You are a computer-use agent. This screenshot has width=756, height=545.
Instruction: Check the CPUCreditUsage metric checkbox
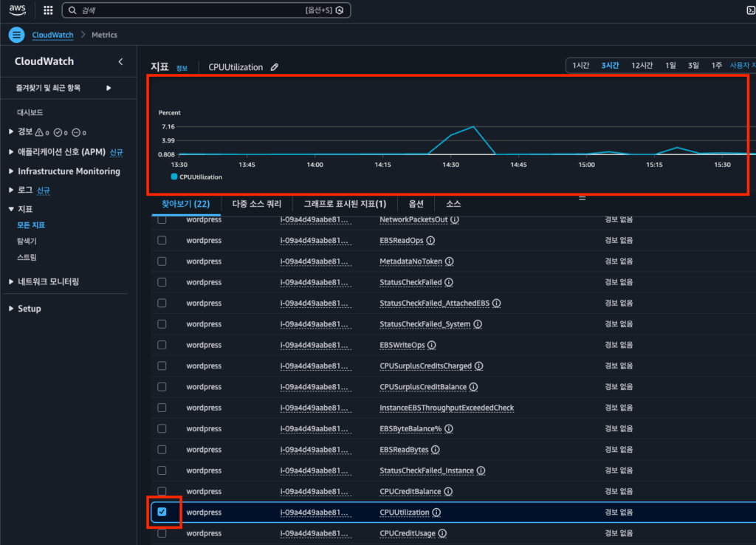(x=162, y=533)
